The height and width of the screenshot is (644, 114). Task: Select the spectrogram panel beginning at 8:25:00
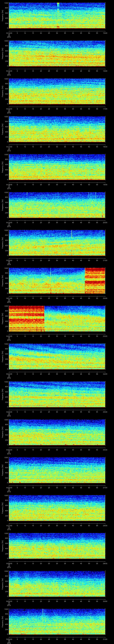point(57,432)
